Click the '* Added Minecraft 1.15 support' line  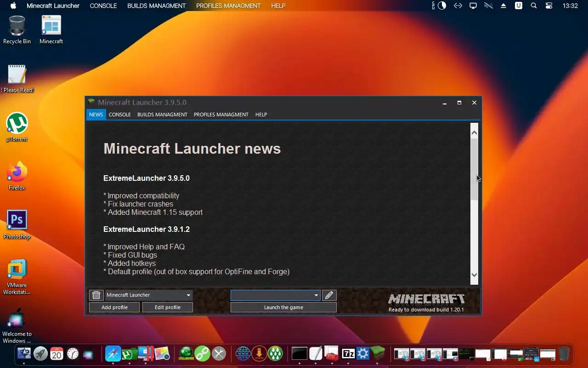click(x=153, y=212)
